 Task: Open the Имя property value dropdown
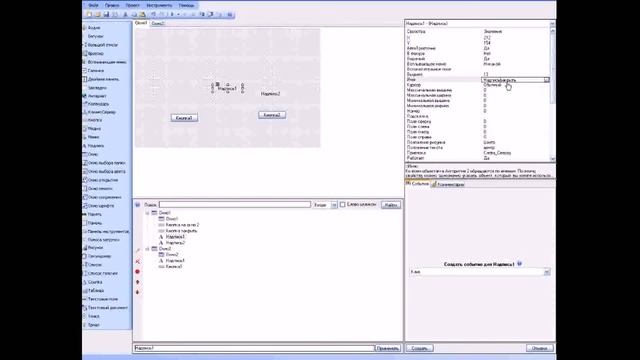547,80
